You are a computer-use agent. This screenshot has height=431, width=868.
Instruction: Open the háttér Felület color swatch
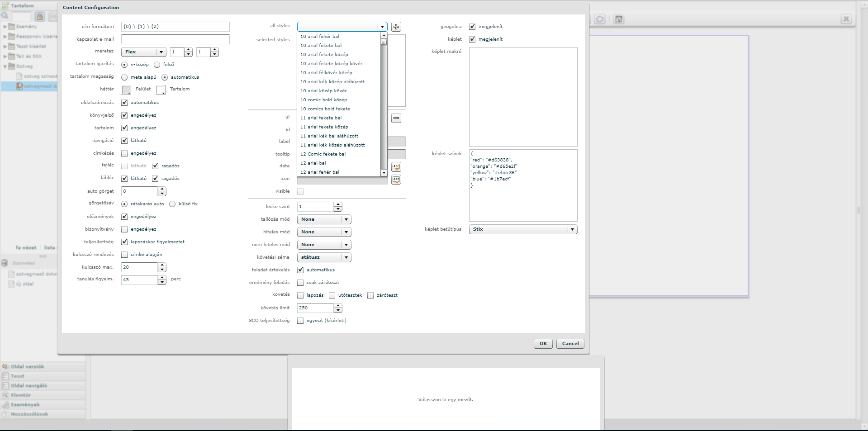126,90
